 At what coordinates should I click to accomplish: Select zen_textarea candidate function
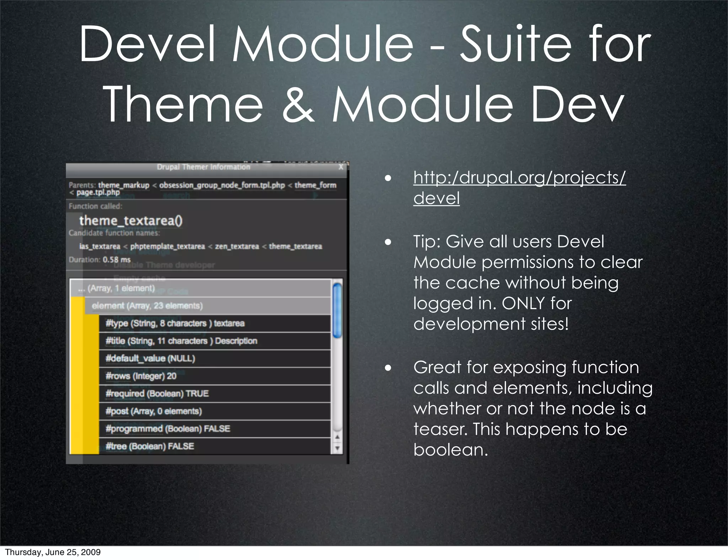click(x=237, y=246)
